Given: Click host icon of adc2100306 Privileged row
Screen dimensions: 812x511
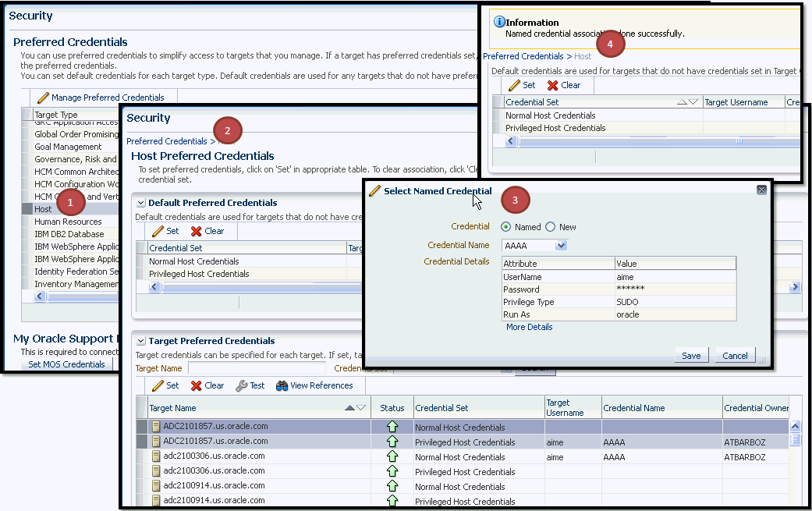Looking at the screenshot, I should (156, 471).
